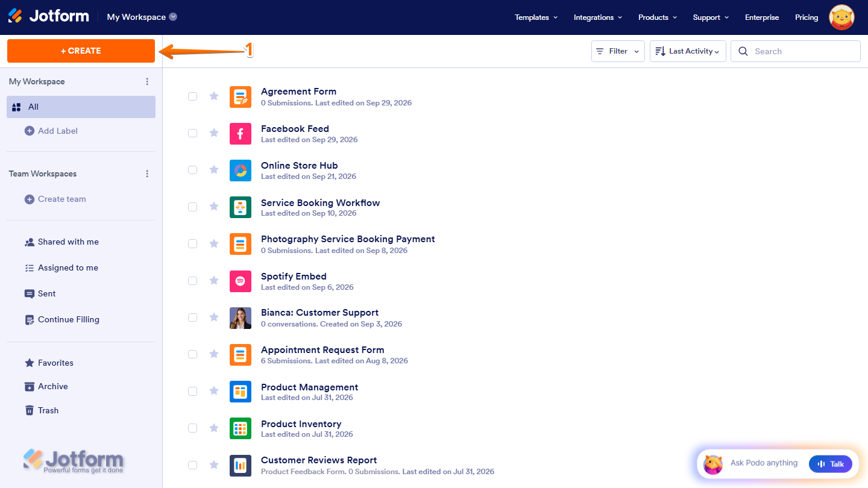Star the Agreement Form as favorite

coord(214,96)
